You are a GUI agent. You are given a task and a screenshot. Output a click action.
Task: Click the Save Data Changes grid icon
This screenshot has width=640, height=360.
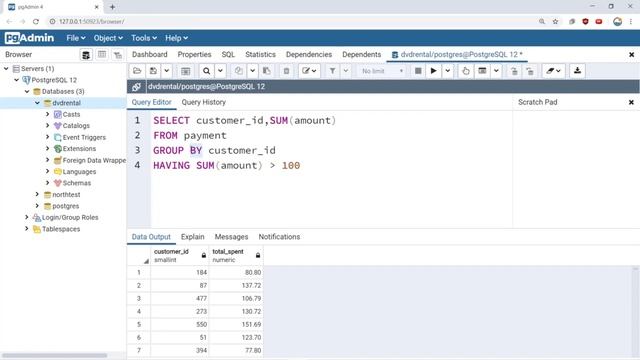pos(185,71)
